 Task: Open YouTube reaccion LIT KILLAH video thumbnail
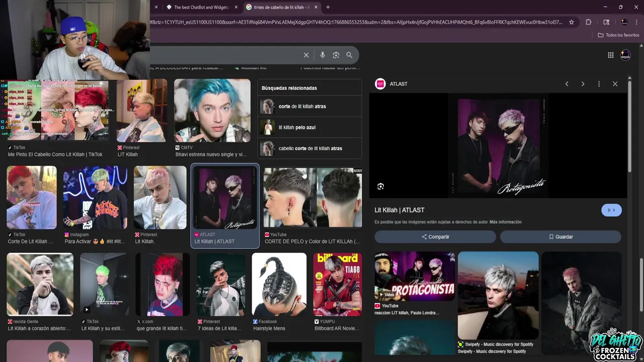click(415, 276)
